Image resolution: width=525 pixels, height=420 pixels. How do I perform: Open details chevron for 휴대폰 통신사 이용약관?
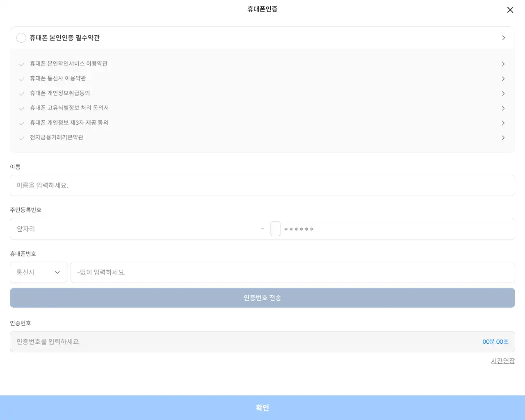tap(503, 79)
